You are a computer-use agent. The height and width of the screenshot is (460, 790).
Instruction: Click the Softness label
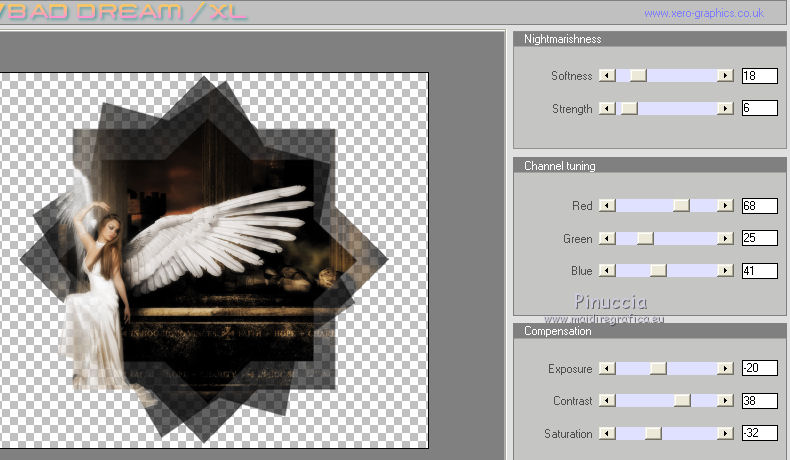(572, 76)
